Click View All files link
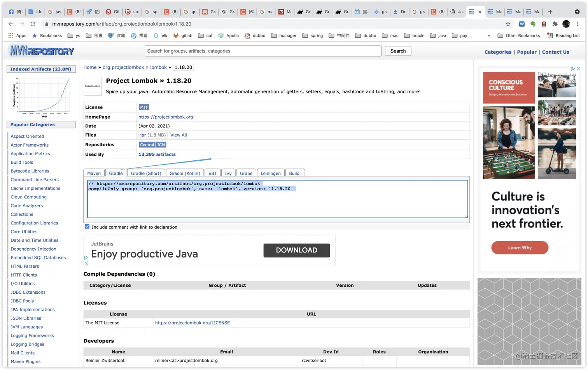The image size is (588, 370). 178,135
